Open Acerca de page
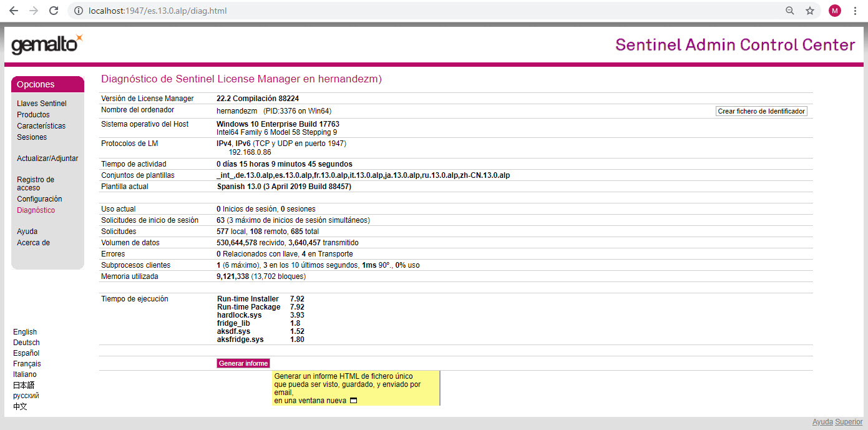The image size is (868, 430). (33, 243)
